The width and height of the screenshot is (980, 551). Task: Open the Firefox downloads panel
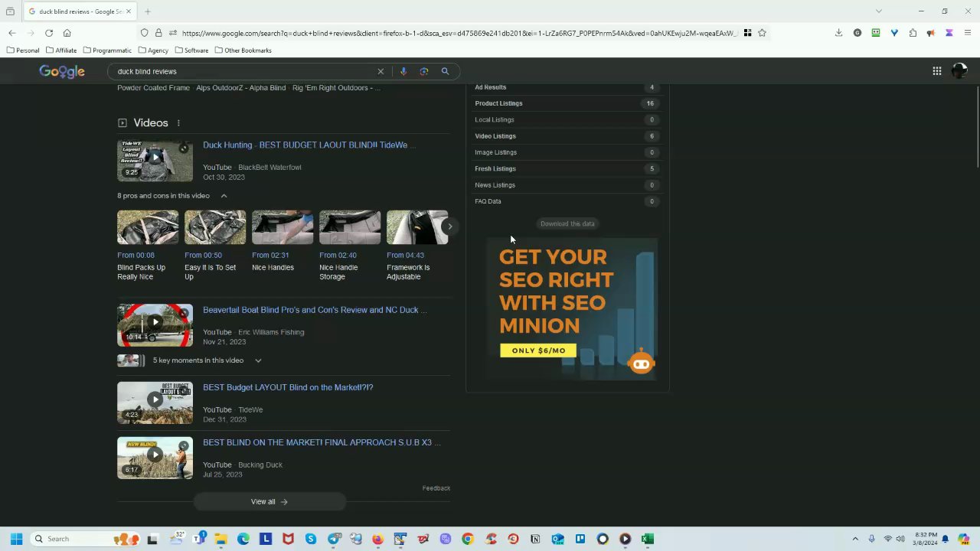[839, 33]
